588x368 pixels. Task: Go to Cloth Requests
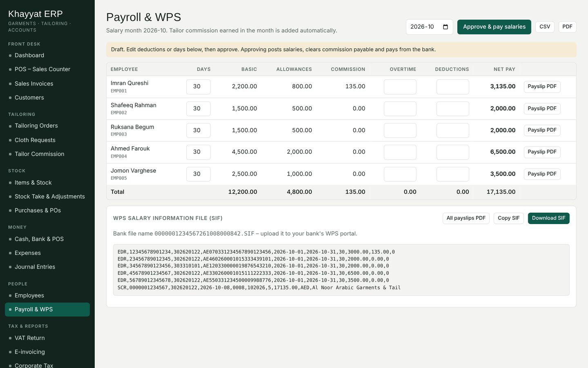coord(47,140)
